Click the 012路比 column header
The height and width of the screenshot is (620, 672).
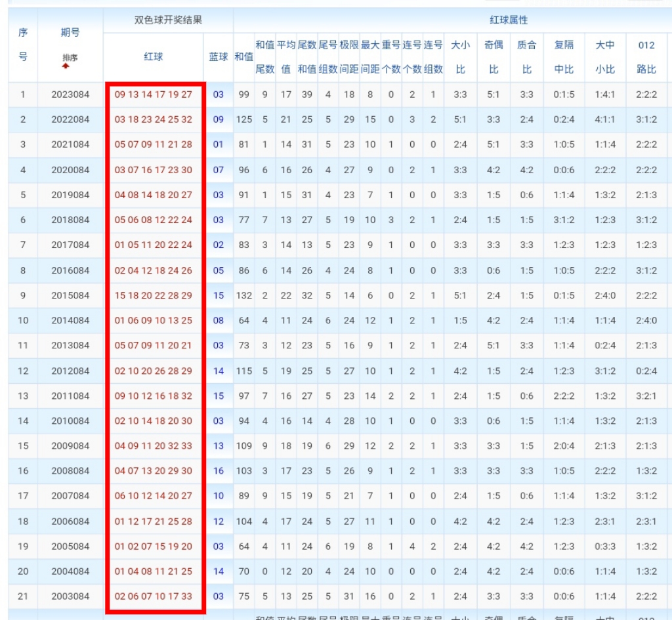646,57
